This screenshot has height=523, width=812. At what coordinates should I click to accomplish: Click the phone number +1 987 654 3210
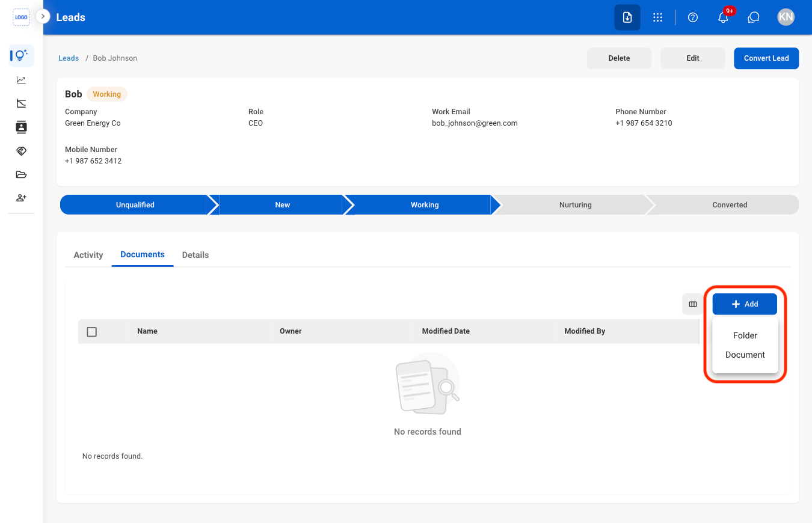point(644,123)
